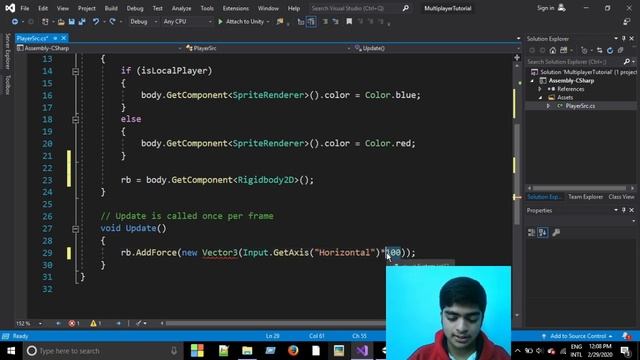Click the Navigate Backward toolbar arrow
The height and width of the screenshot is (360, 640).
tap(15, 22)
